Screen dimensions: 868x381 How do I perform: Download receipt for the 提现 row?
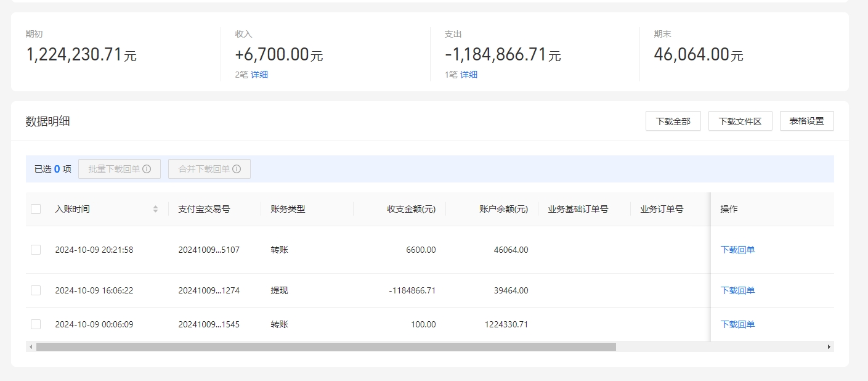738,290
